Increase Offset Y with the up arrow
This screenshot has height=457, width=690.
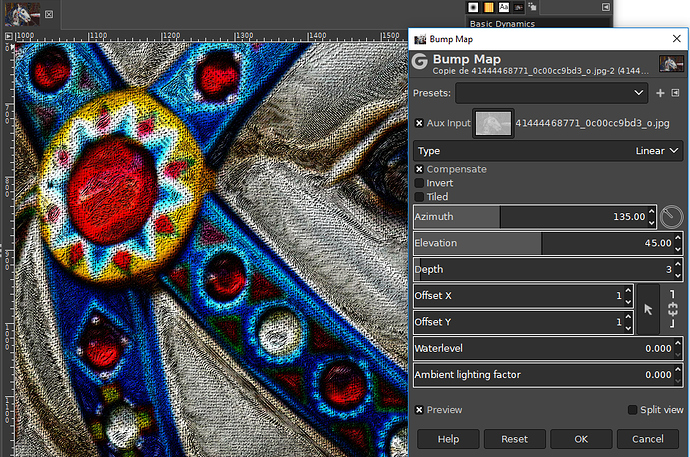point(628,317)
